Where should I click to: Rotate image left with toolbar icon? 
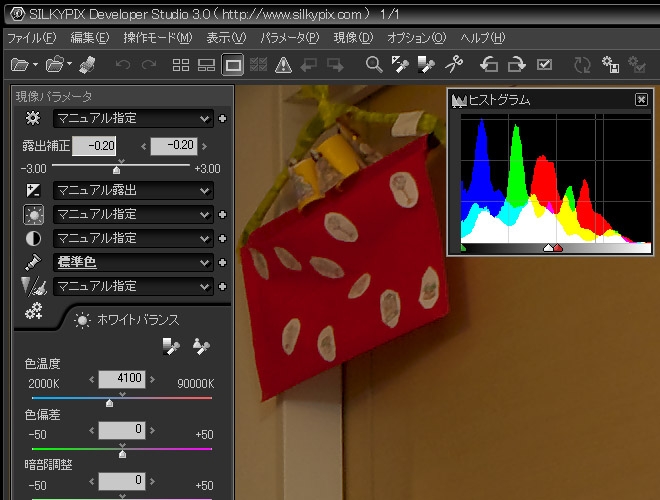click(x=489, y=65)
